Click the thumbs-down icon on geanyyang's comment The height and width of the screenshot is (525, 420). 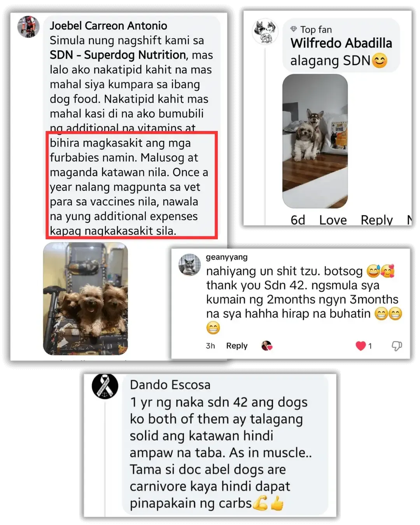pos(397,346)
